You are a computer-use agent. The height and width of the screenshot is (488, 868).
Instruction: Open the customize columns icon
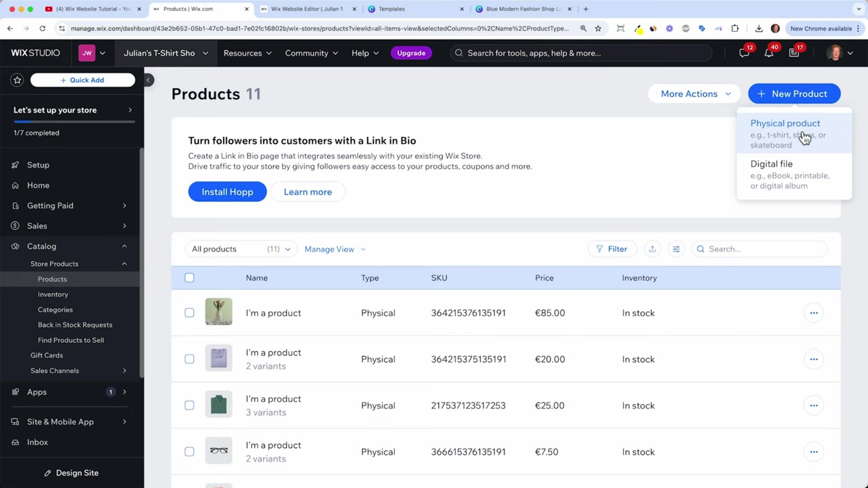coord(676,249)
